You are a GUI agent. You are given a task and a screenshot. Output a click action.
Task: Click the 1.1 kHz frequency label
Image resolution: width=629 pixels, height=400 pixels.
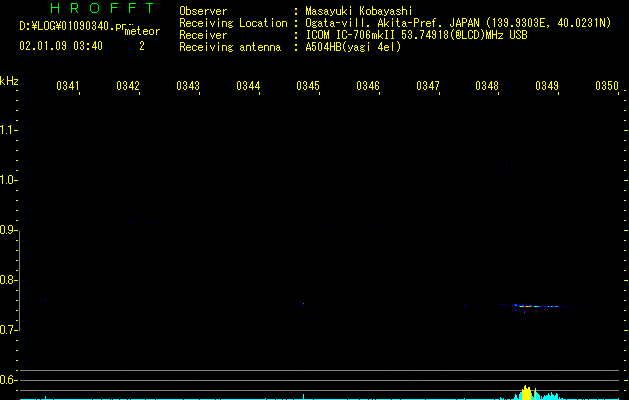point(8,130)
